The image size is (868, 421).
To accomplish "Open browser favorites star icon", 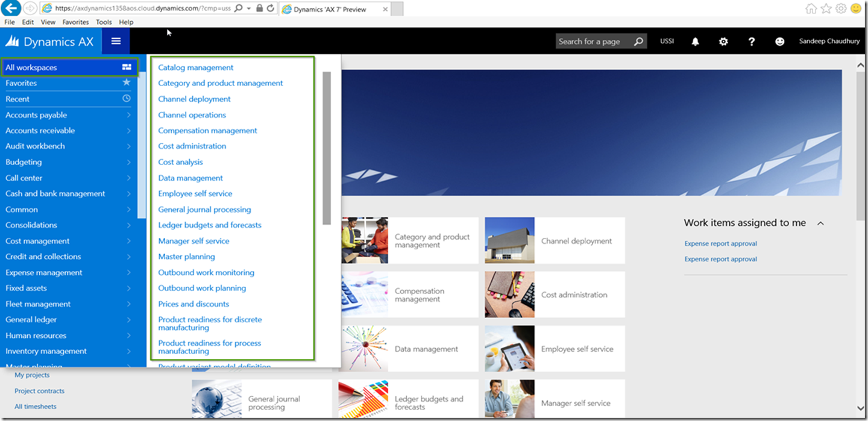I will click(x=826, y=8).
